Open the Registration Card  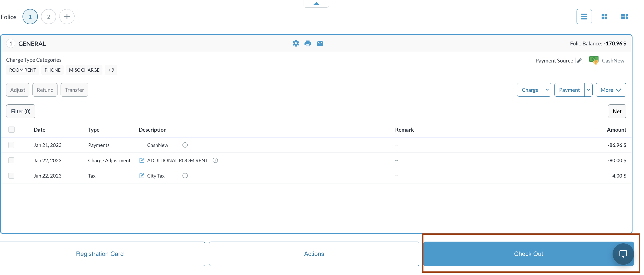(x=100, y=254)
